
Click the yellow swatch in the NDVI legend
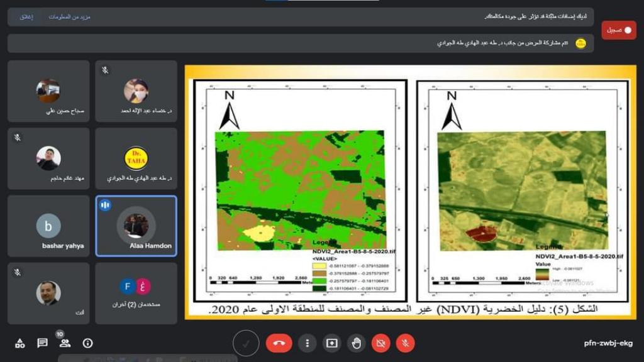pos(319,266)
